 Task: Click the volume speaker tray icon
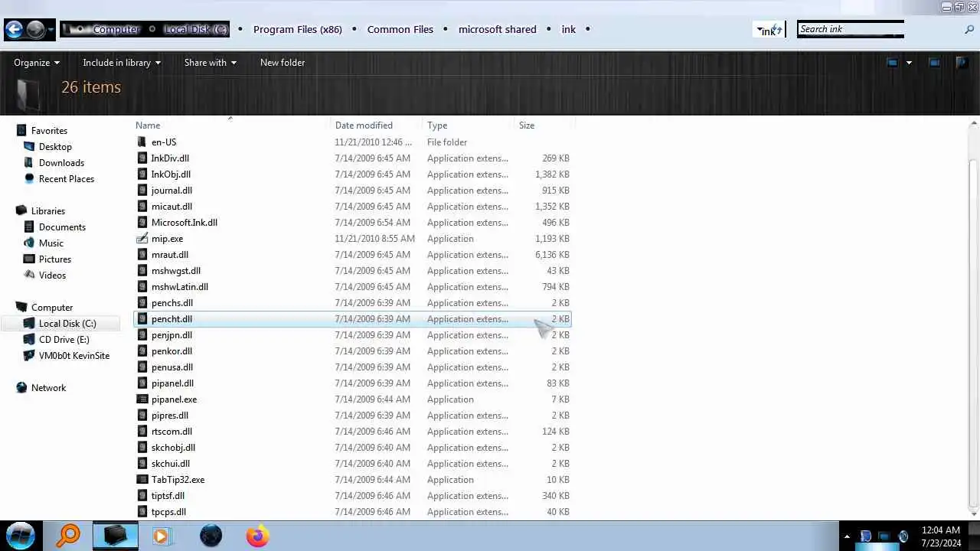click(903, 536)
